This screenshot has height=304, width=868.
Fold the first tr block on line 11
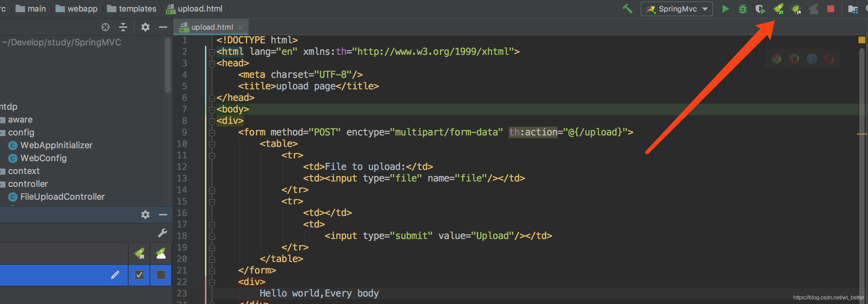point(212,156)
